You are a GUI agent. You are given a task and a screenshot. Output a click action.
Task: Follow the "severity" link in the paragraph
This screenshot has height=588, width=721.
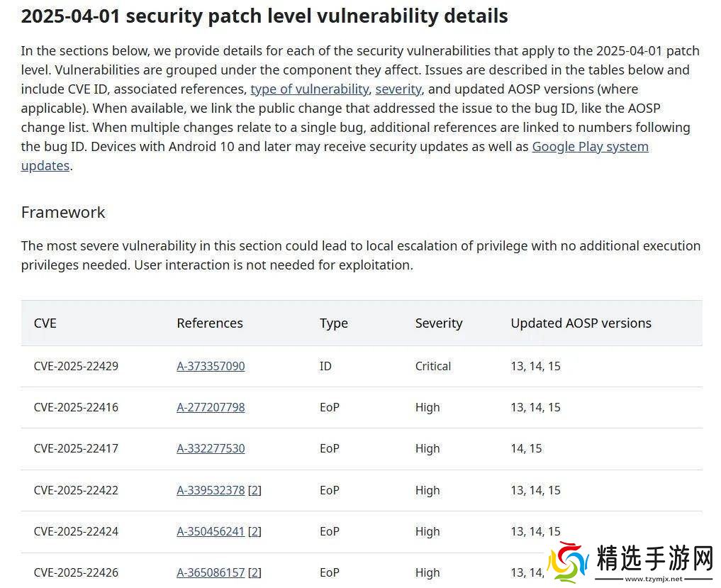point(398,89)
